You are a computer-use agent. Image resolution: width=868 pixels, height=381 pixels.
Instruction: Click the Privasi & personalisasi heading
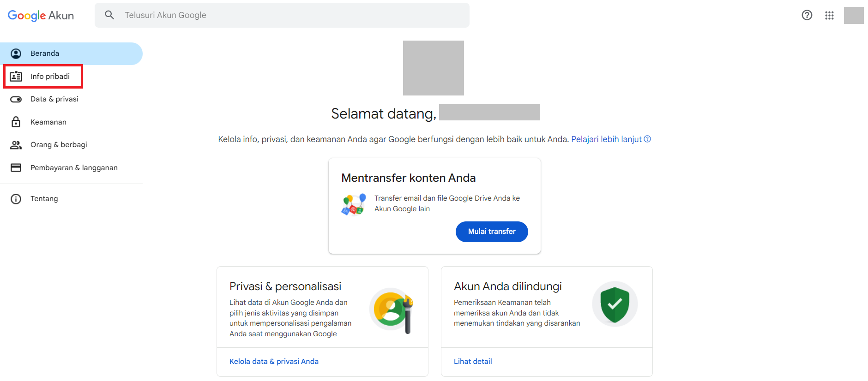(x=285, y=286)
